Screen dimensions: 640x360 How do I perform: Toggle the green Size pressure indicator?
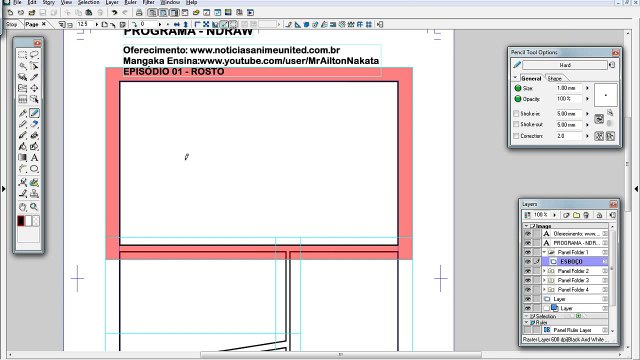518,88
